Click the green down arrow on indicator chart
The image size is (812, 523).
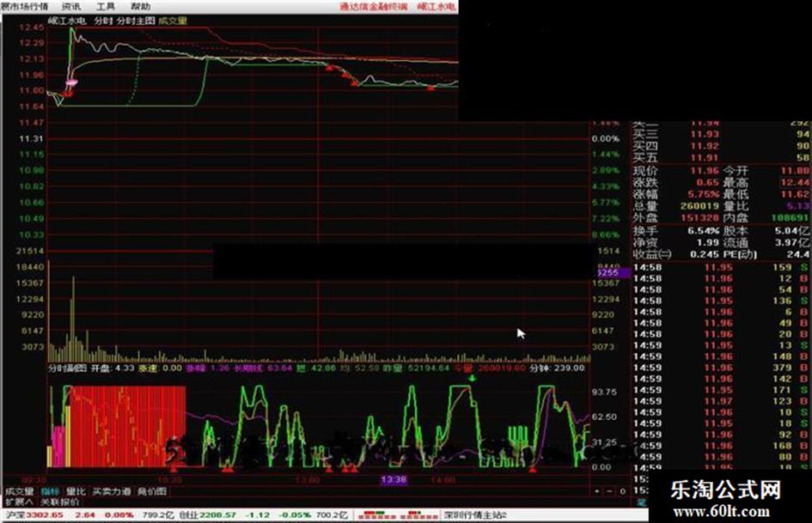pos(472,378)
